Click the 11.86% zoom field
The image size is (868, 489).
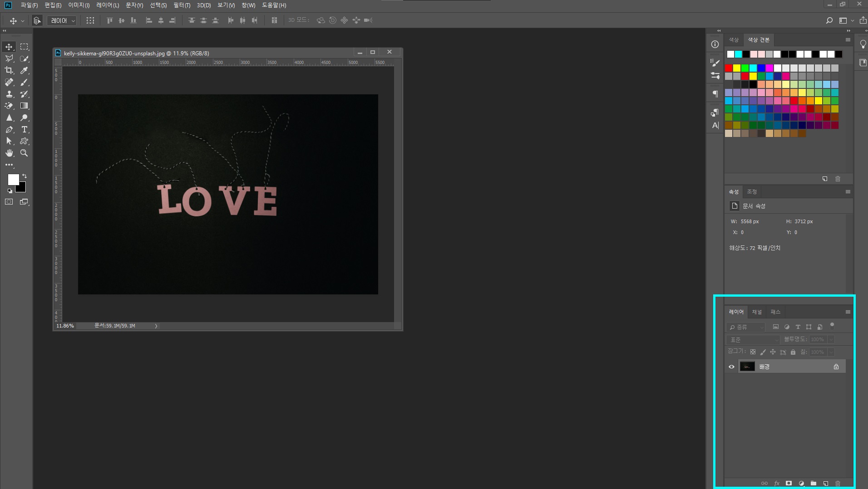click(65, 326)
